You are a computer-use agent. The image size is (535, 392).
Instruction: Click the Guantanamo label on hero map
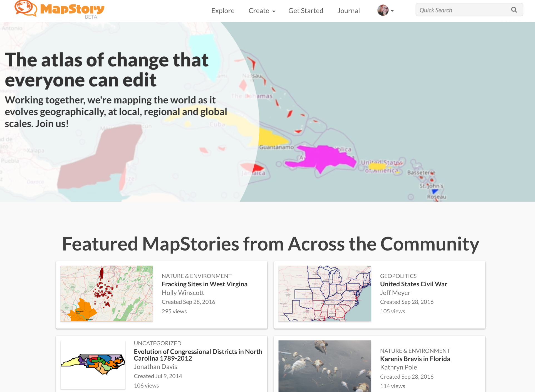pos(276,147)
